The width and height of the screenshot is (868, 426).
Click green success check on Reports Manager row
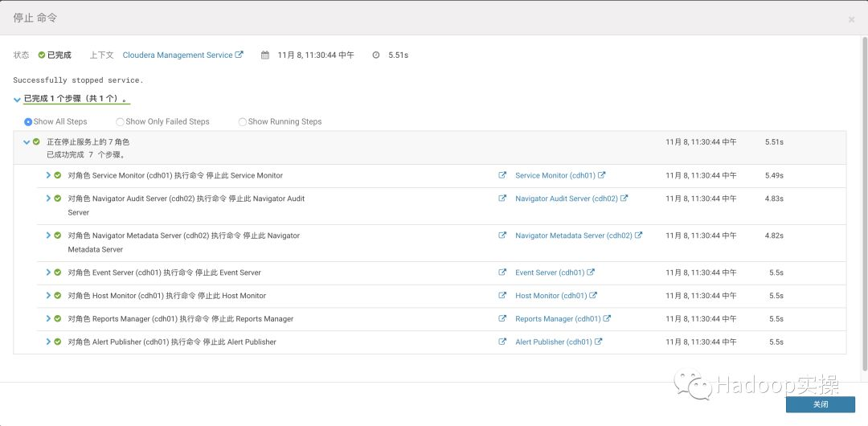coord(58,319)
